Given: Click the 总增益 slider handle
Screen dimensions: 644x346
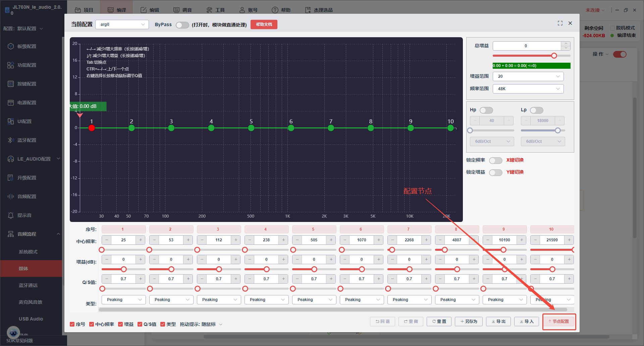Looking at the screenshot, I should 554,56.
